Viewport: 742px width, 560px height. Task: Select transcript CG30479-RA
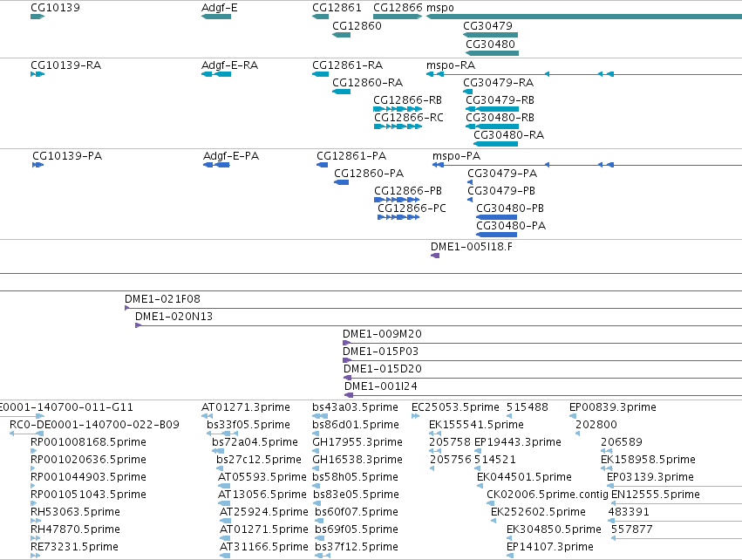pyautogui.click(x=467, y=92)
